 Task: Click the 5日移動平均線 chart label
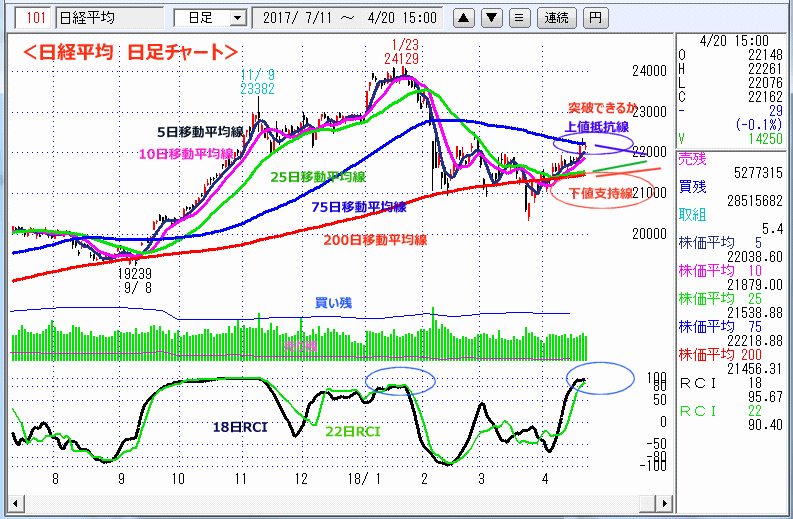pos(200,132)
